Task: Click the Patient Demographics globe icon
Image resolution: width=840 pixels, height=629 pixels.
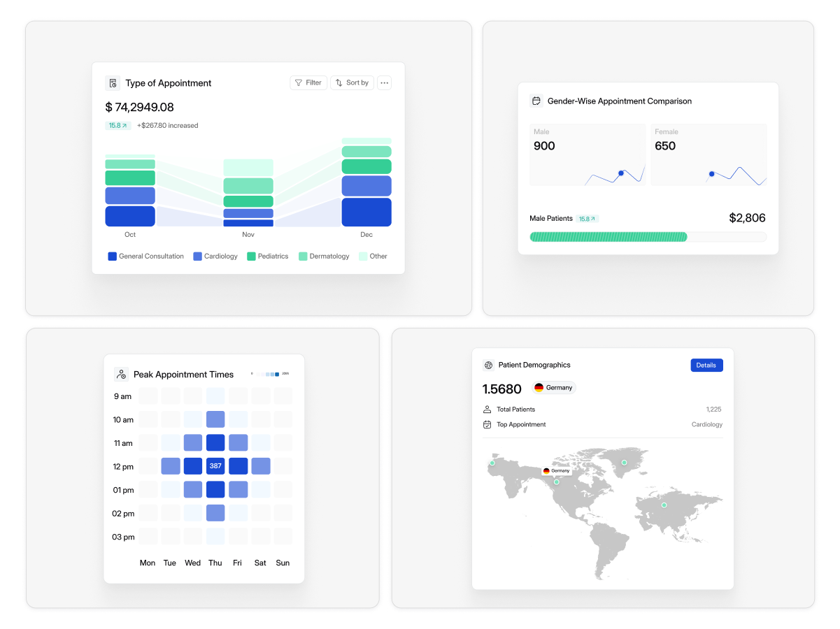Action: coord(489,365)
